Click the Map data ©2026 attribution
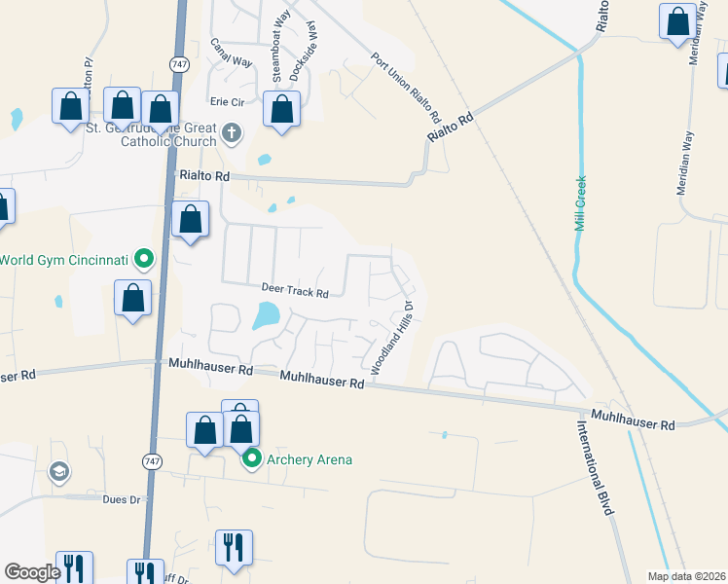The height and width of the screenshot is (584, 728). (687, 576)
